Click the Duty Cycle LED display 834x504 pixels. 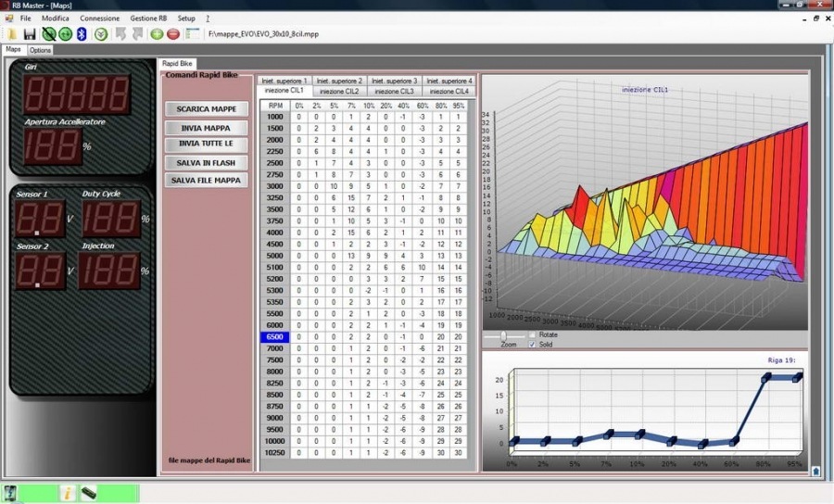point(110,218)
